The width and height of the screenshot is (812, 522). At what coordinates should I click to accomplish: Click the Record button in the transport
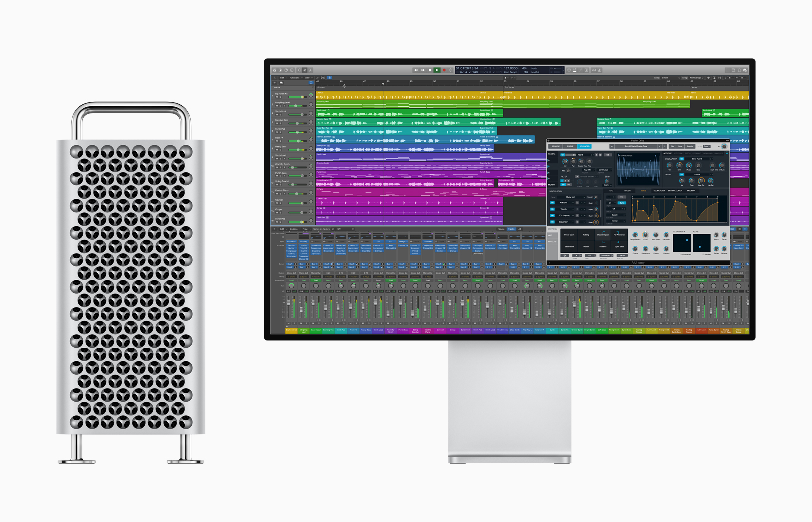444,70
